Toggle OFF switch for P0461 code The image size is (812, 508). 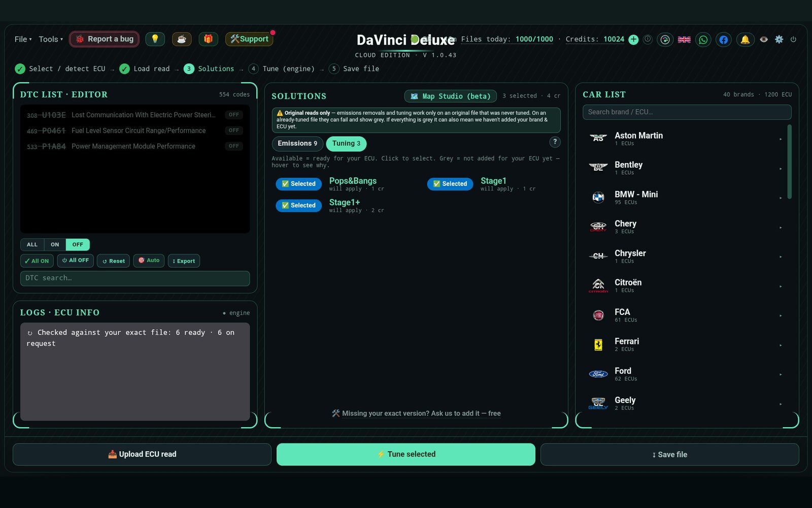point(234,131)
